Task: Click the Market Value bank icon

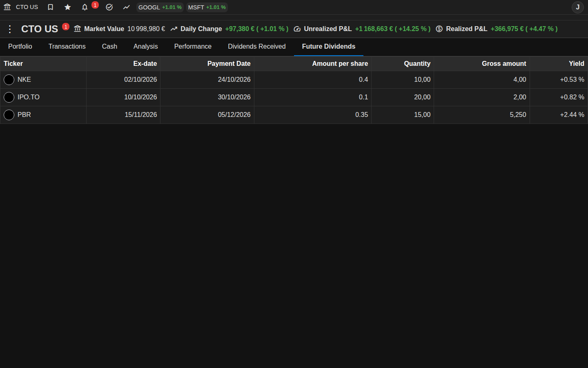Action: pos(78,29)
